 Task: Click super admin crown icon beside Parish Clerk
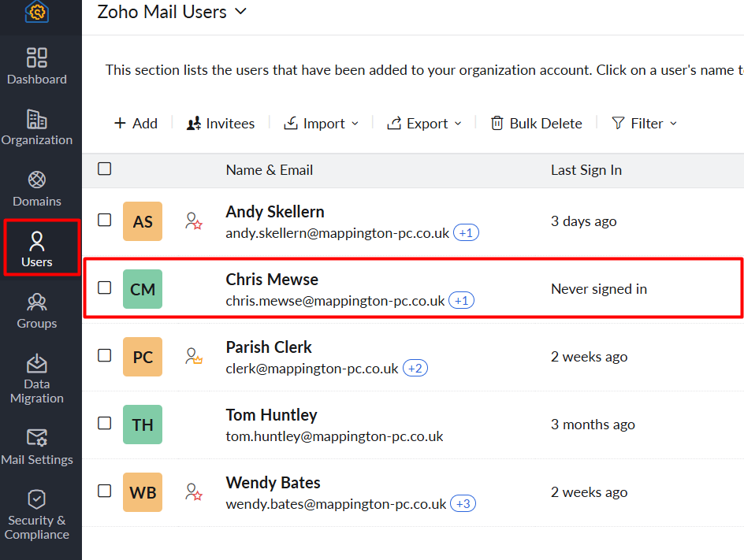point(194,357)
